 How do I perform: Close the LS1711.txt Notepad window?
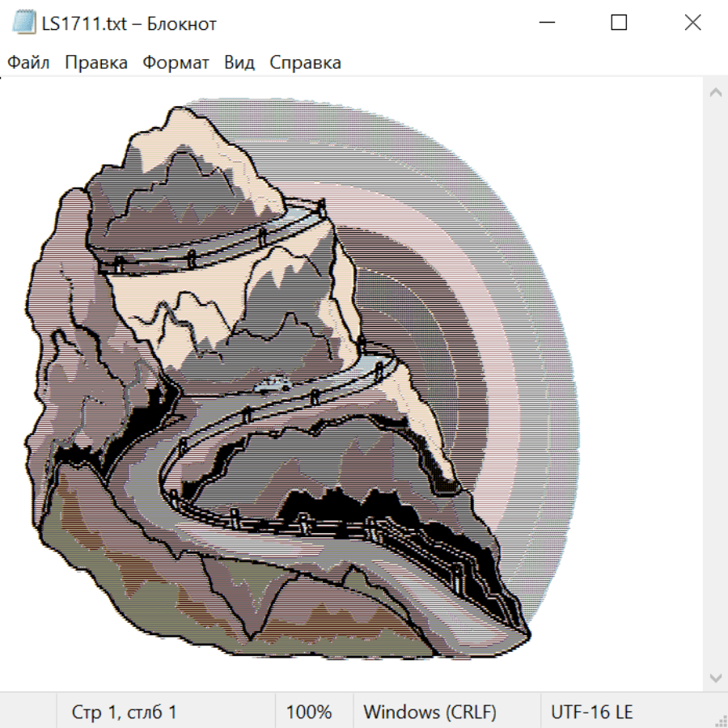[x=692, y=23]
